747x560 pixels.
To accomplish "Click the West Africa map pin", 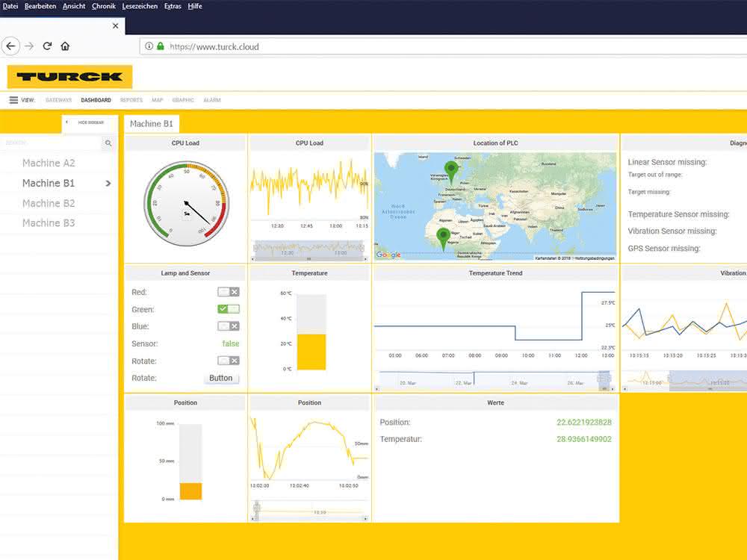I will (443, 239).
